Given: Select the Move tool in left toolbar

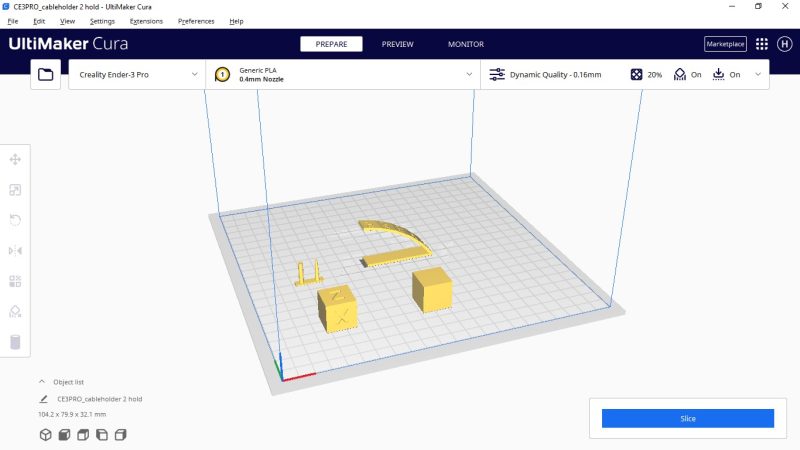Looking at the screenshot, I should [x=15, y=159].
